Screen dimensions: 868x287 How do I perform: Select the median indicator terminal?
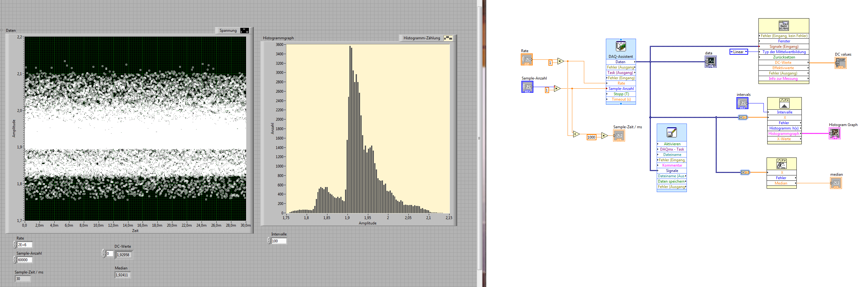[x=836, y=183]
